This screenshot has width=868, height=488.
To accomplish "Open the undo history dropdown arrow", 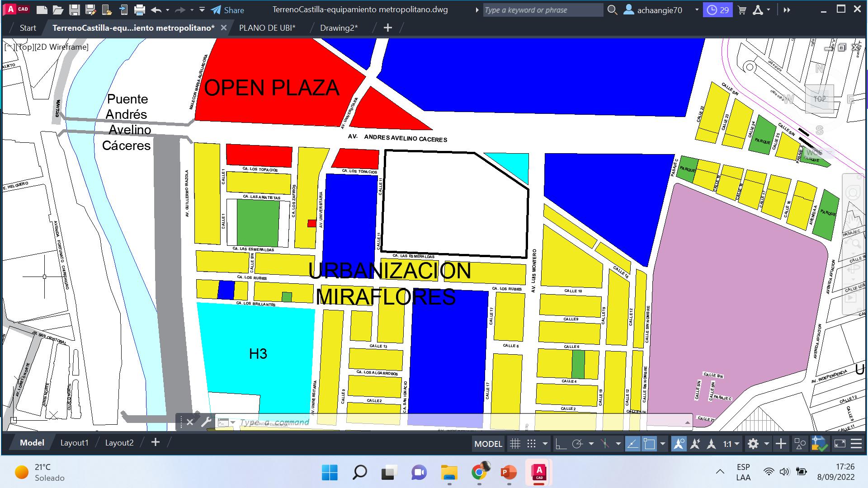I will pos(167,9).
